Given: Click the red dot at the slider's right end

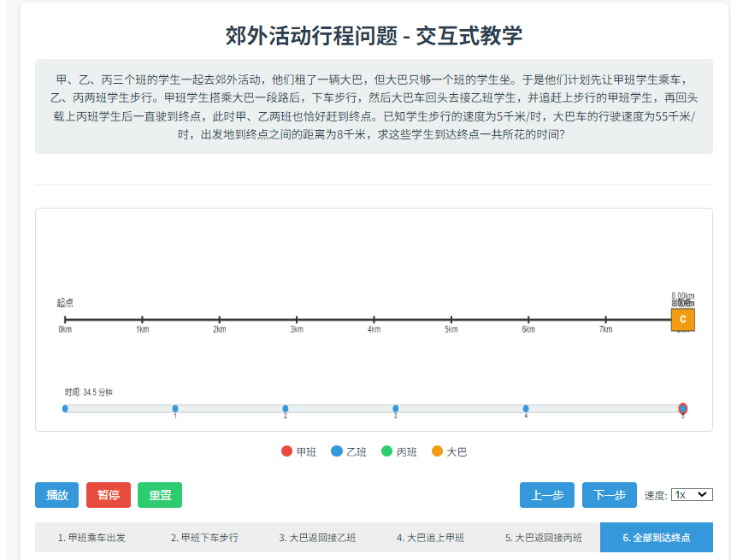Looking at the screenshot, I should pyautogui.click(x=683, y=409).
